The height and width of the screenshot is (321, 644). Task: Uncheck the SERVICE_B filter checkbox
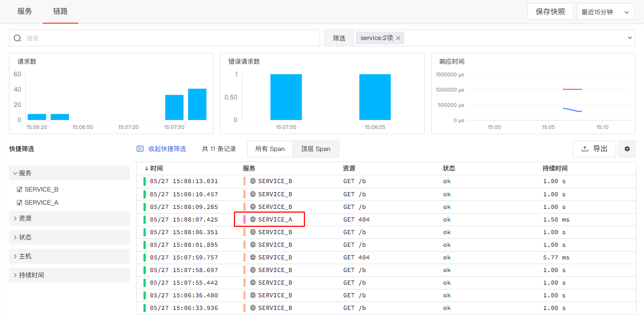click(19, 189)
